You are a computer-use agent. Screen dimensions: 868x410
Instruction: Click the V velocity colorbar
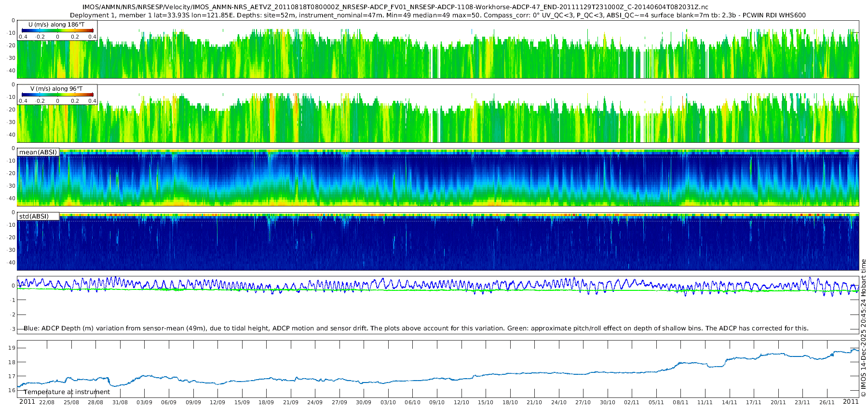(x=57, y=95)
